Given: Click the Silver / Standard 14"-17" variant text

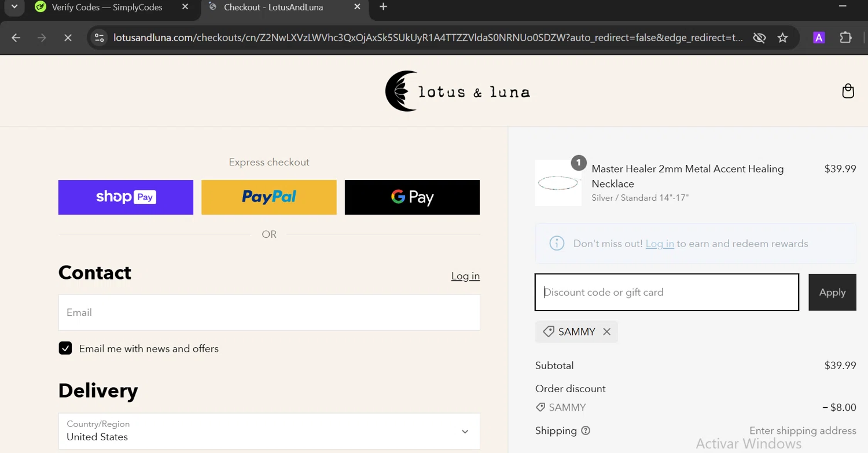Looking at the screenshot, I should tap(640, 198).
